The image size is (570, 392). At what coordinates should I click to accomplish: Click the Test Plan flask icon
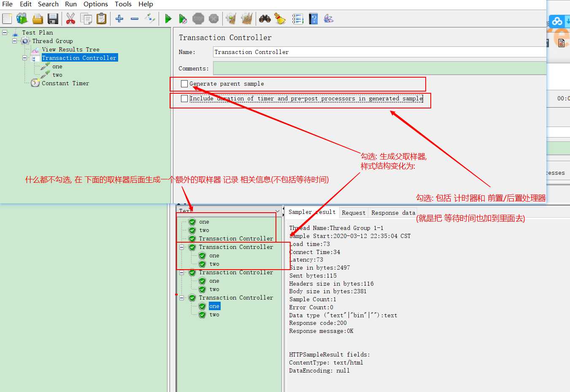pyautogui.click(x=16, y=32)
